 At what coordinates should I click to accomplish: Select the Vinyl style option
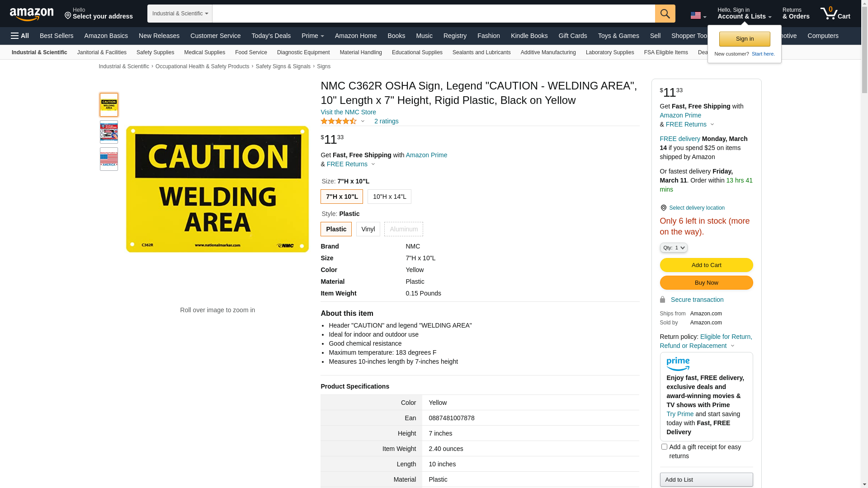pos(368,229)
